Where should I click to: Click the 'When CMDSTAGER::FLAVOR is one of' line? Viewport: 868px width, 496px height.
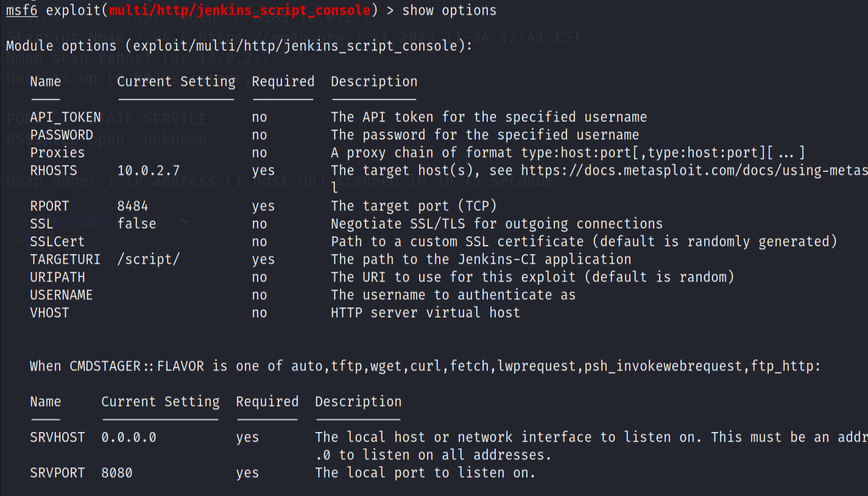[x=426, y=366]
